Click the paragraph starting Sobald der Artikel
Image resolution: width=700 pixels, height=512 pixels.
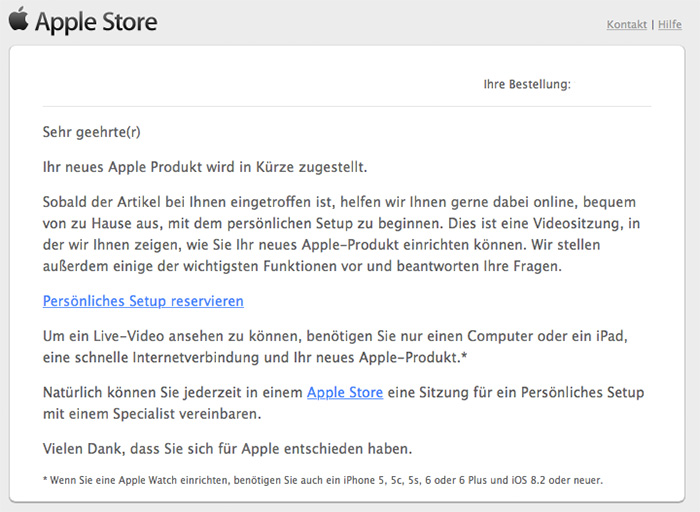342,234
